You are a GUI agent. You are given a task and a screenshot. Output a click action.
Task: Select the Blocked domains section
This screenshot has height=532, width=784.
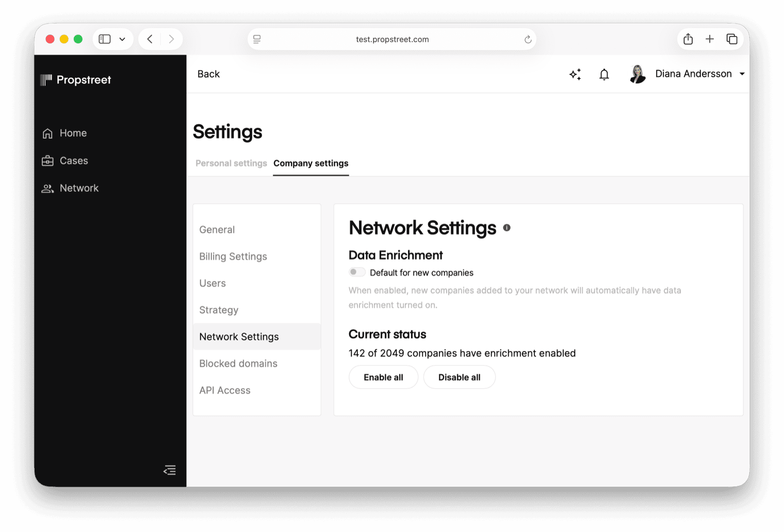pos(238,363)
